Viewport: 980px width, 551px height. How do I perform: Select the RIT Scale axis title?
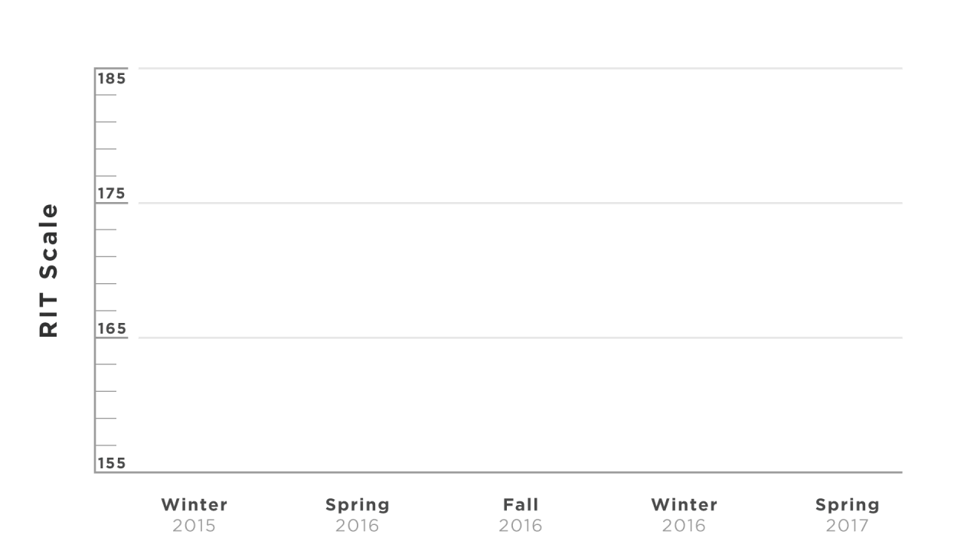click(x=48, y=270)
